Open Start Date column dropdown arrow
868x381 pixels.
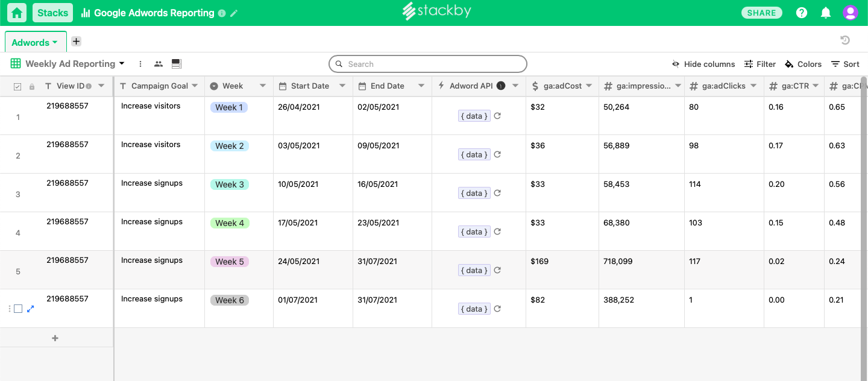(x=342, y=86)
